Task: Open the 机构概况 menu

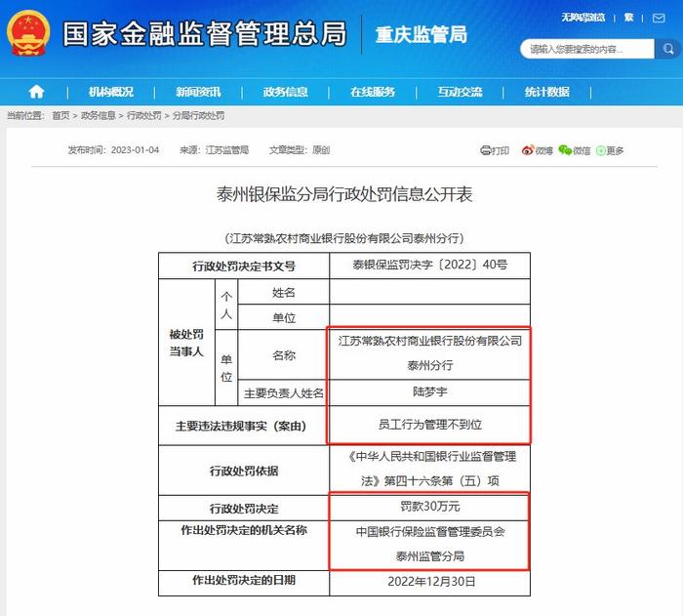Action: pos(111,92)
